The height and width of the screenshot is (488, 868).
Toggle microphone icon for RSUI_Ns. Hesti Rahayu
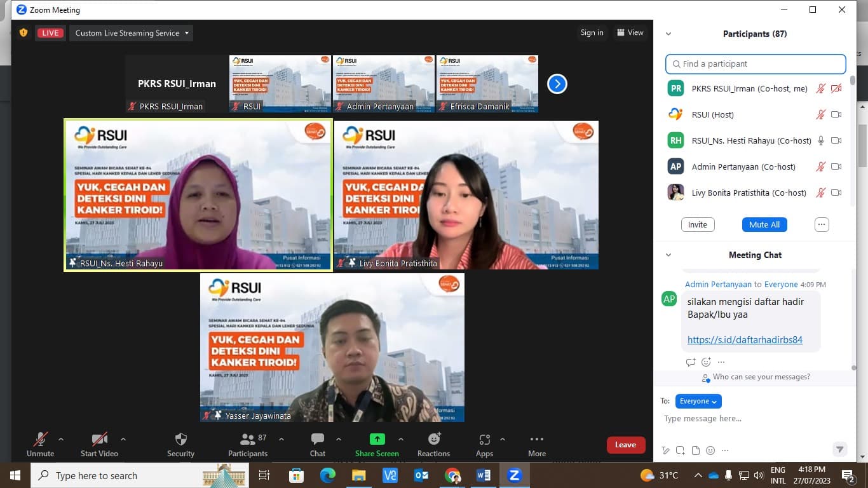(821, 141)
